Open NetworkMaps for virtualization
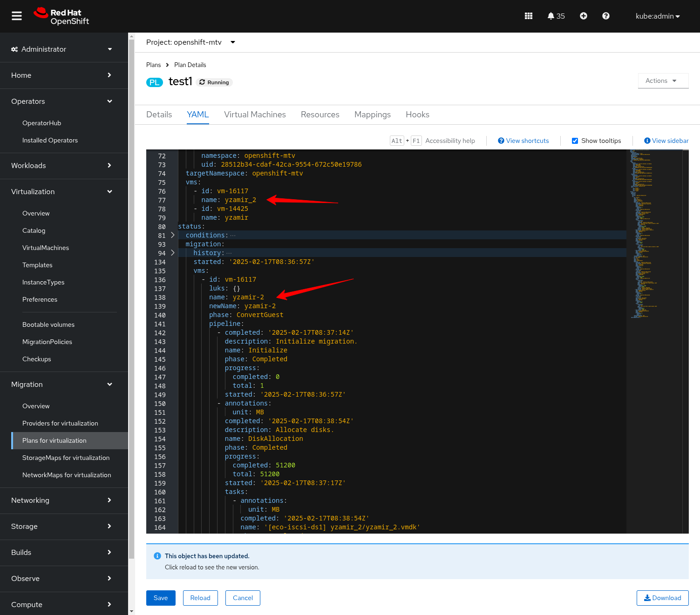 click(x=64, y=475)
